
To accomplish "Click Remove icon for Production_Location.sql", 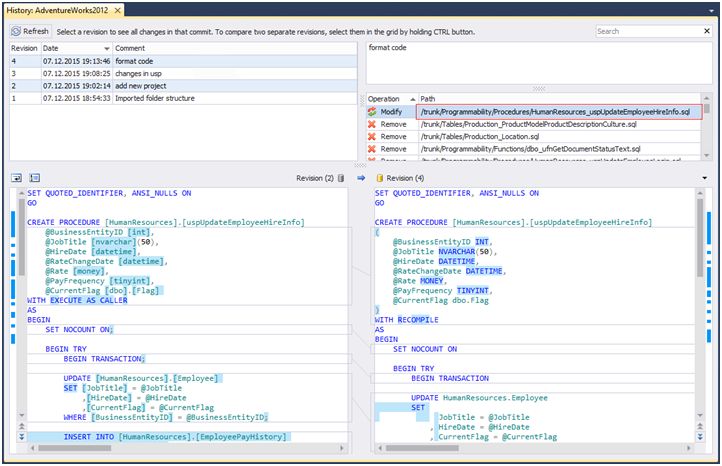I will point(372,136).
